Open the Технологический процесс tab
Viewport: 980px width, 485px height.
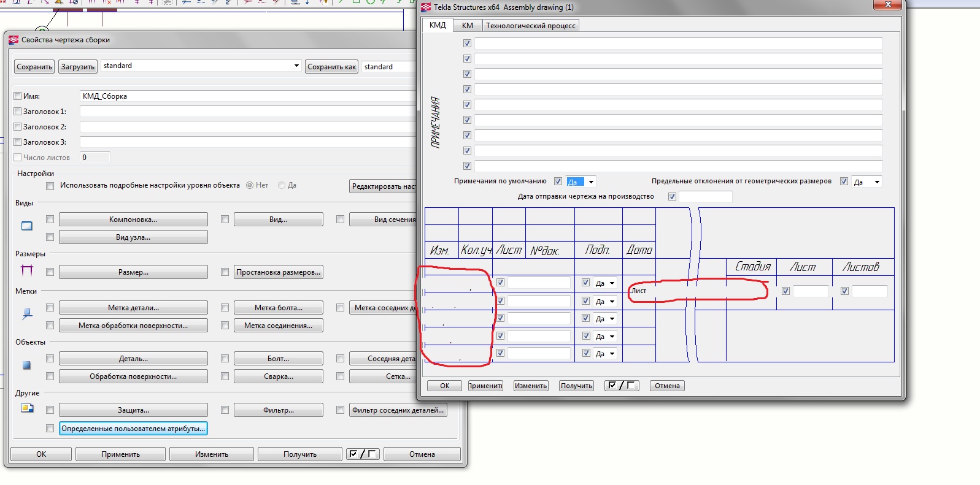[531, 26]
